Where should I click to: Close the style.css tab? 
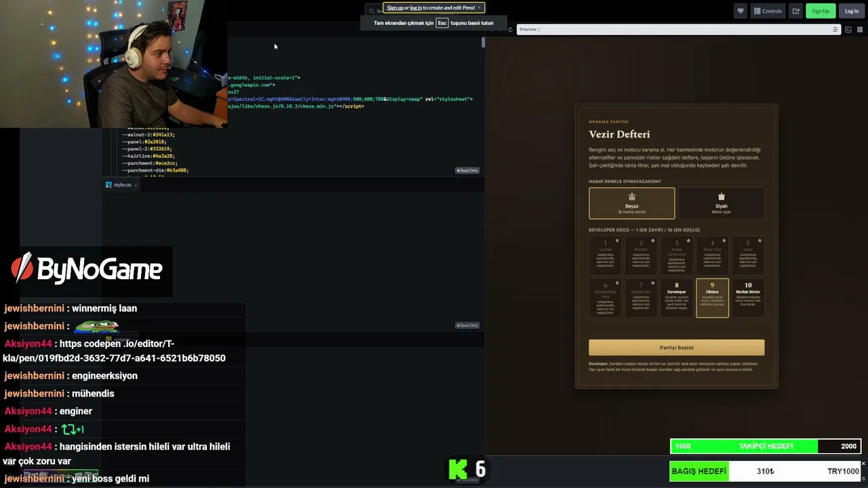point(136,185)
